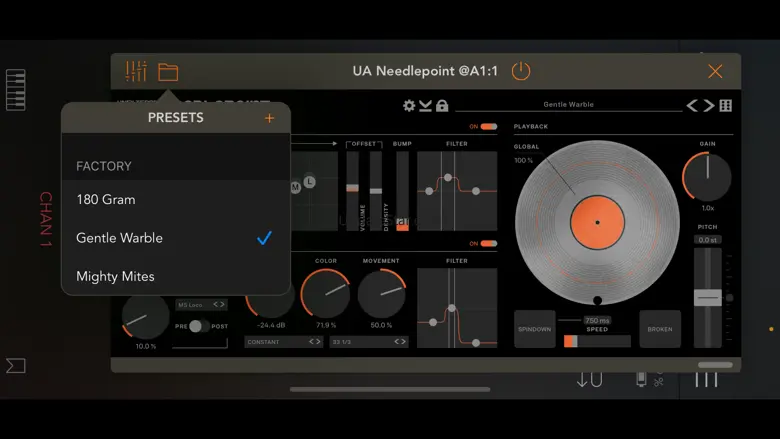780x439 pixels.
Task: Toggle the plugin power button
Action: pos(521,71)
